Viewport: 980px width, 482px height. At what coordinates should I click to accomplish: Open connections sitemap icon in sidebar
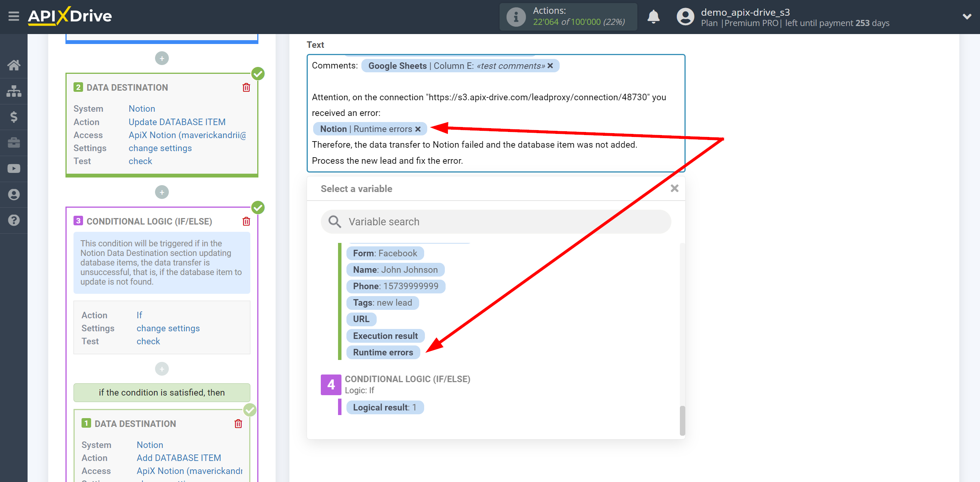pos(14,91)
